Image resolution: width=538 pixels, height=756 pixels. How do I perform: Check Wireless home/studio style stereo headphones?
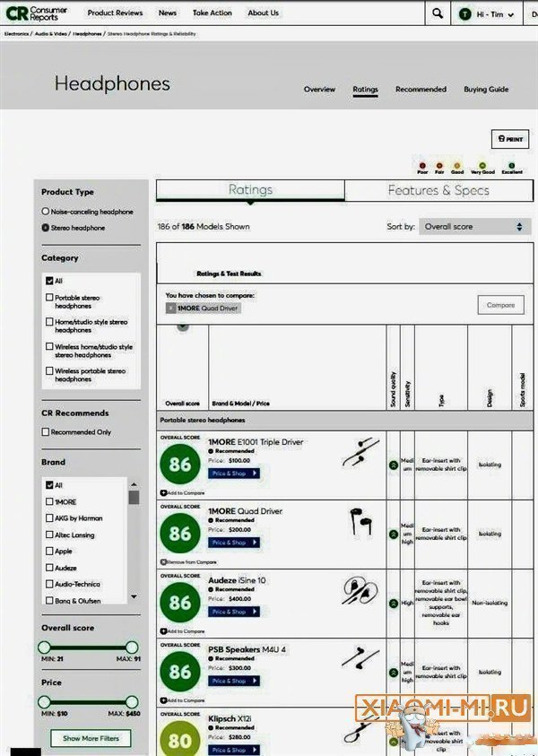[x=49, y=346]
